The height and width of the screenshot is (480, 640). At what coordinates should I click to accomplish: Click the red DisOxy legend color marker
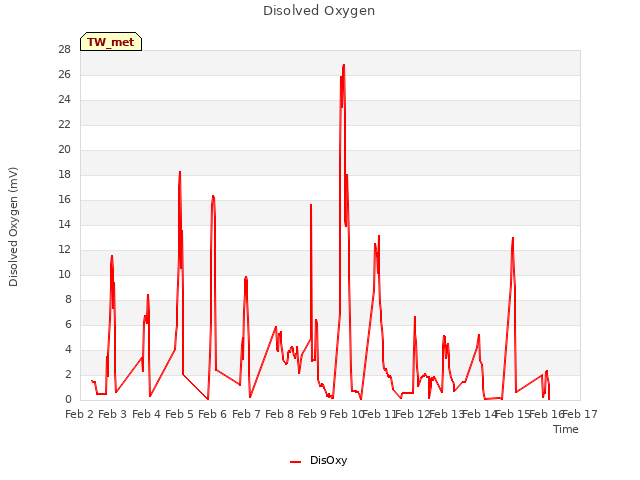295,462
